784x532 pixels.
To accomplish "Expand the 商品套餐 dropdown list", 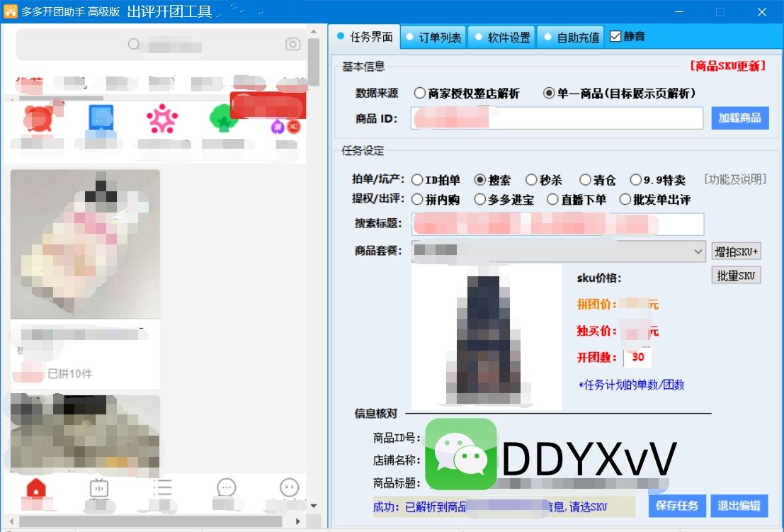I will pos(698,251).
